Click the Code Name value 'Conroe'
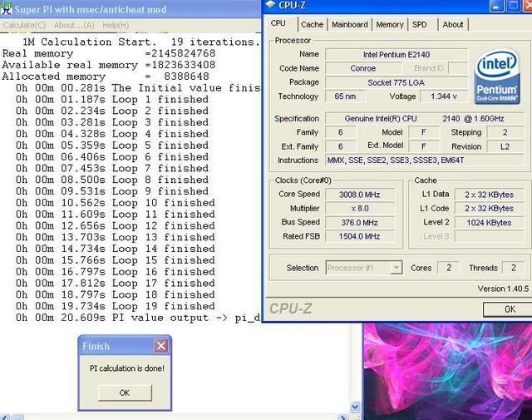Image resolution: width=532 pixels, height=420 pixels. pyautogui.click(x=362, y=68)
